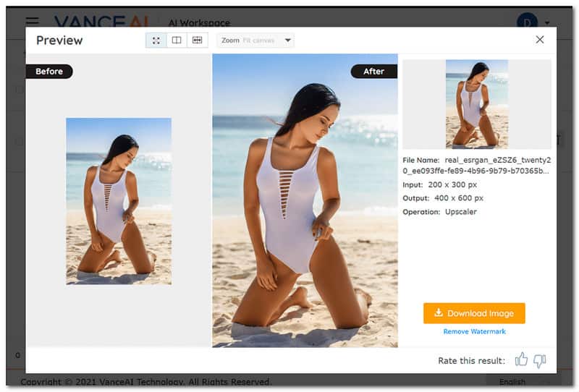Click the 'Before' label badge

(49, 71)
